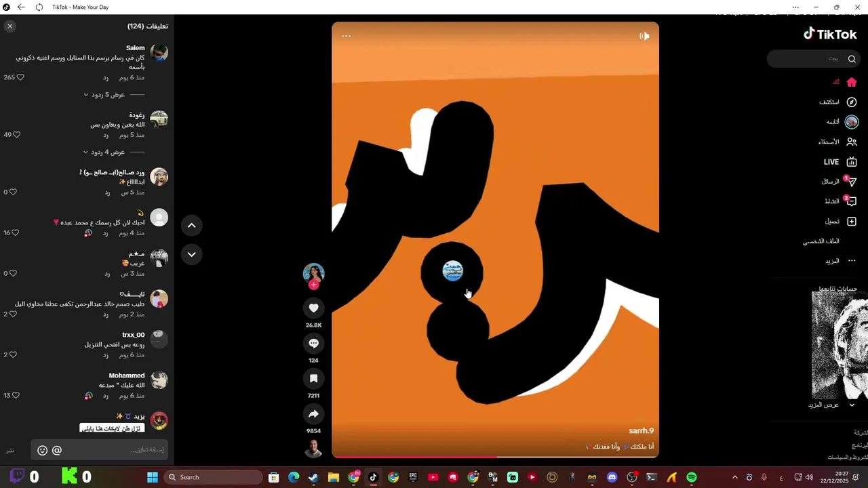This screenshot has height=488, width=868.
Task: Open the sarrh.9 username on video
Action: point(641,430)
